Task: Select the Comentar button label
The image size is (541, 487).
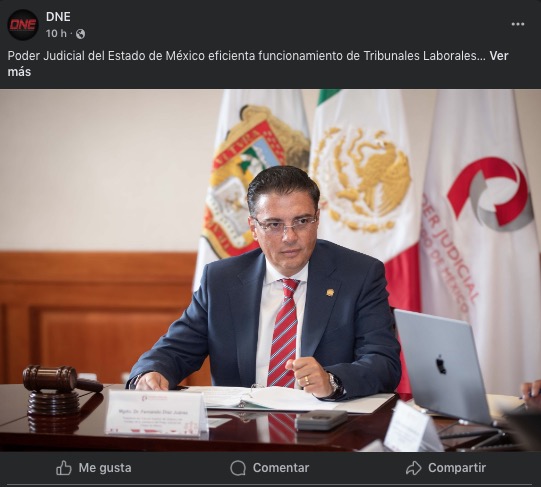Action: 281,468
